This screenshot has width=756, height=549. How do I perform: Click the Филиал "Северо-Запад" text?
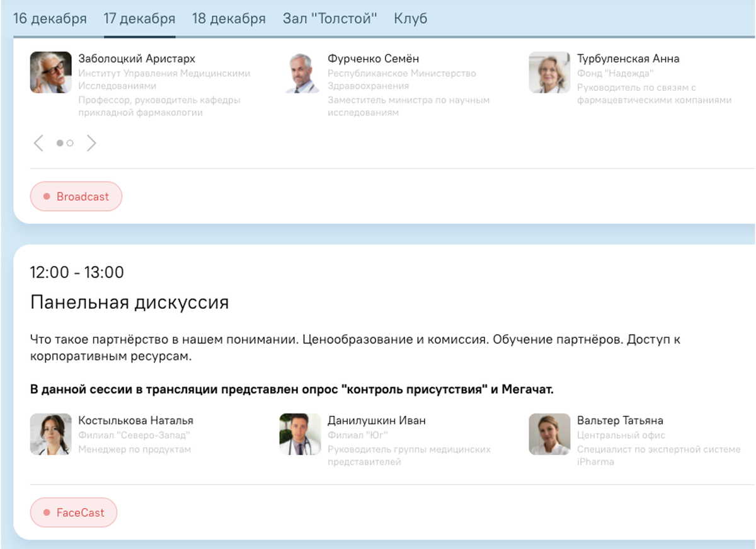point(134,436)
